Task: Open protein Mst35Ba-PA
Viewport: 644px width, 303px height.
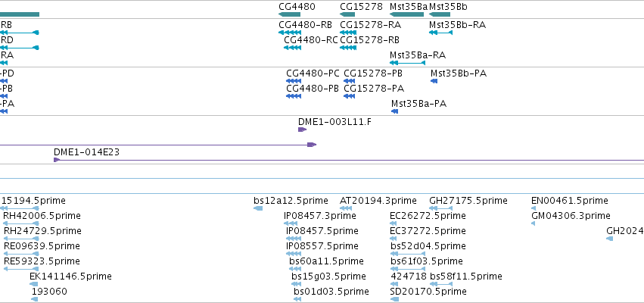Action: tap(419, 104)
